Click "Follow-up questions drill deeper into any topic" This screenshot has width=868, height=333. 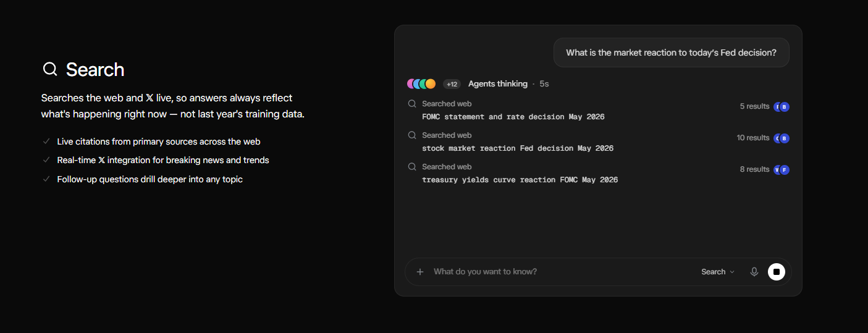(x=150, y=179)
